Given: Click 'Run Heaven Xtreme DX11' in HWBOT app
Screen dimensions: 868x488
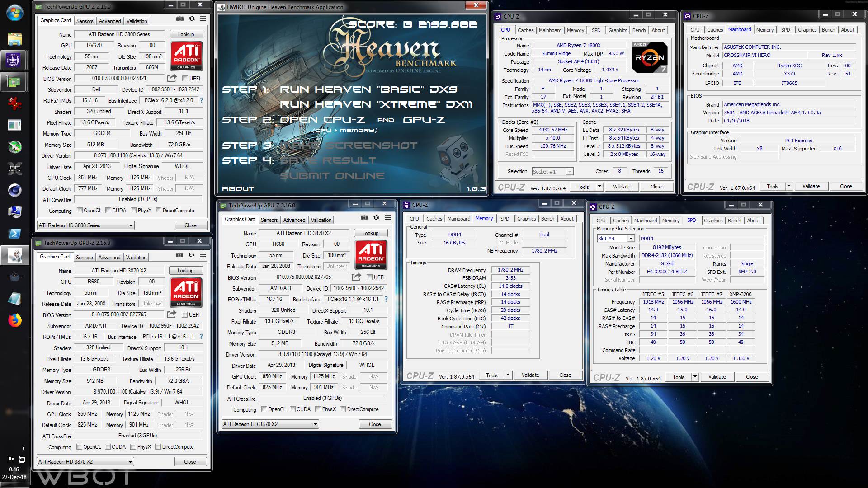Looking at the screenshot, I should coord(376,104).
